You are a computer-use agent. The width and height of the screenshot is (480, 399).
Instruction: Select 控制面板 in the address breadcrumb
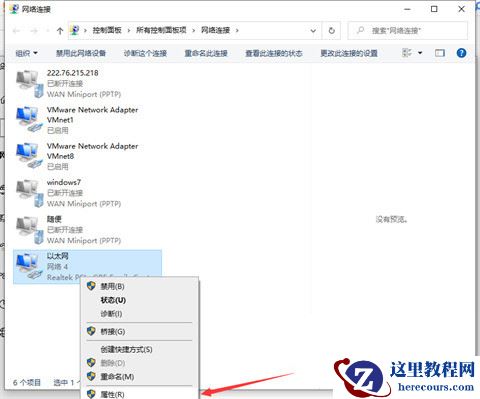coord(107,30)
